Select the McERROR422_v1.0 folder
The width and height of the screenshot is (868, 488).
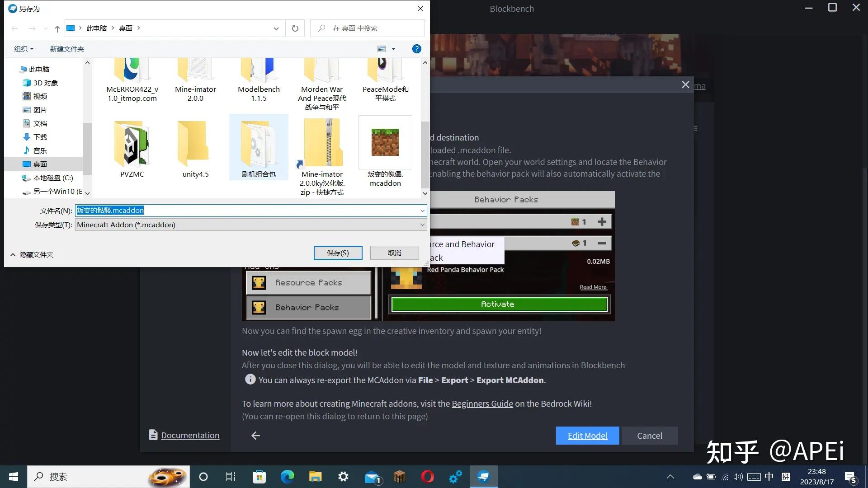132,80
